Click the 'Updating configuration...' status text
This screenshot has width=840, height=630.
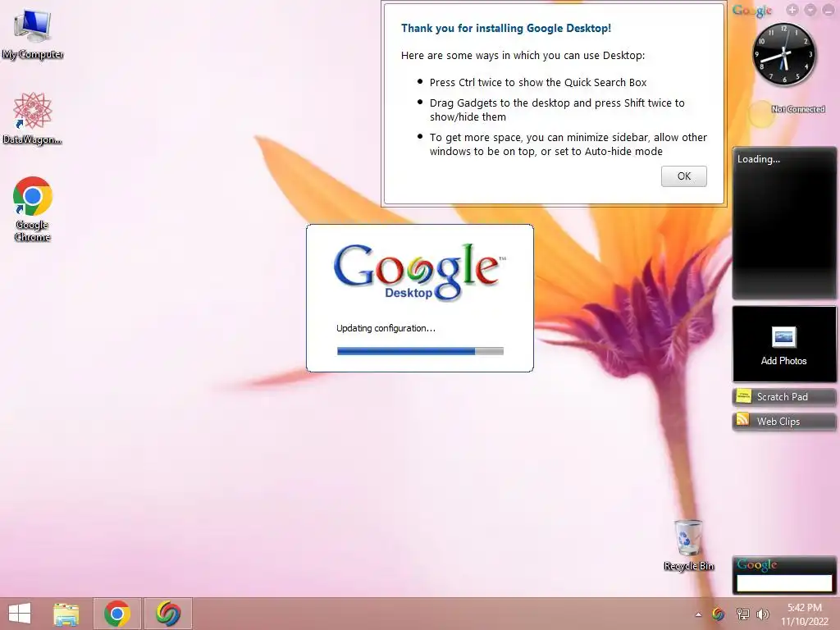point(386,328)
